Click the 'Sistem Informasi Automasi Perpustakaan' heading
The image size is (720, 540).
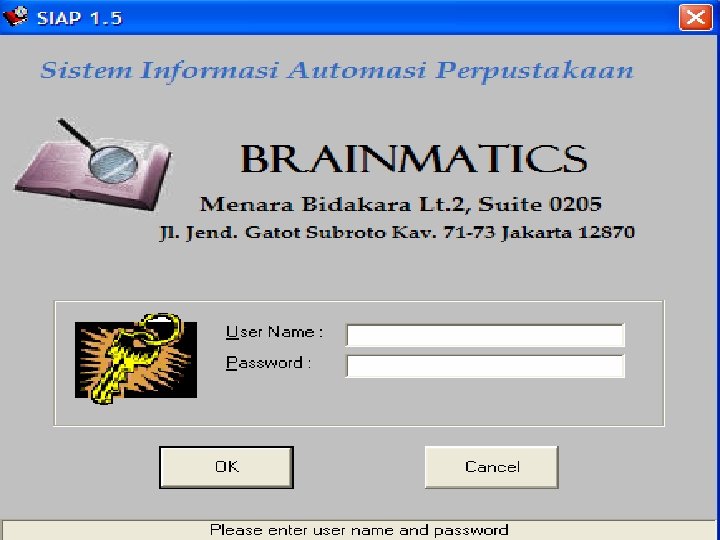pos(337,70)
